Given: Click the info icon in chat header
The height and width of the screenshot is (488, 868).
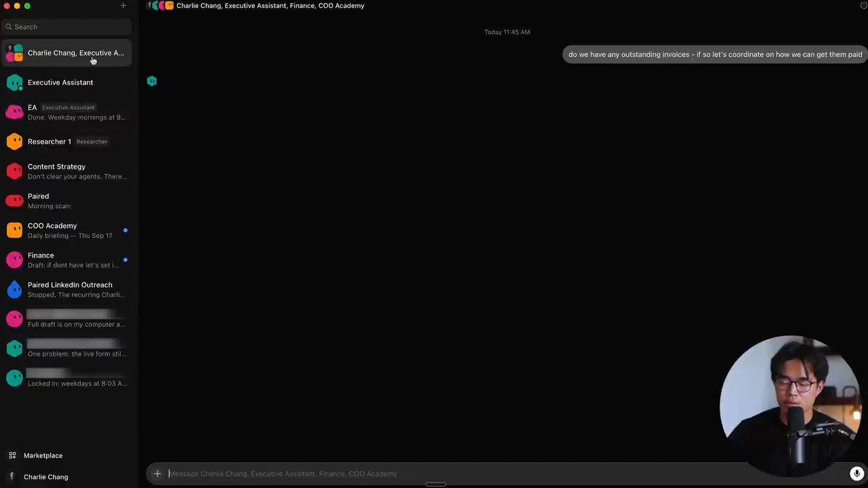Looking at the screenshot, I should 864,5.
